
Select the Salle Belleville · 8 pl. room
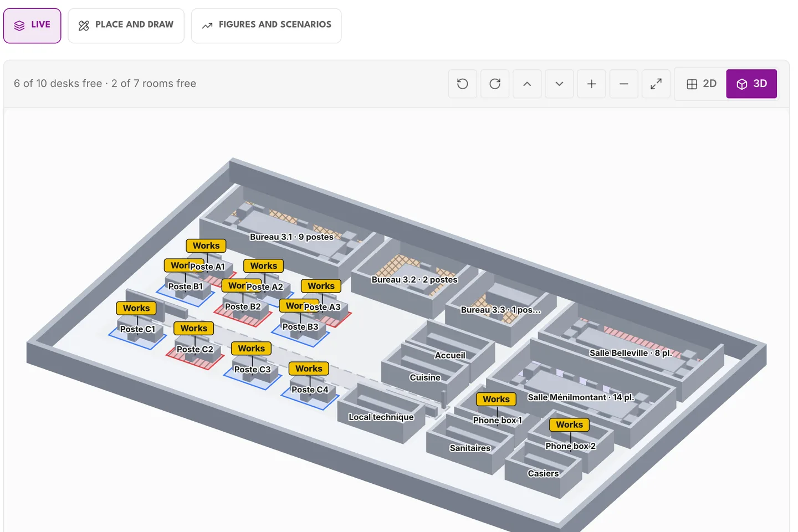click(631, 353)
